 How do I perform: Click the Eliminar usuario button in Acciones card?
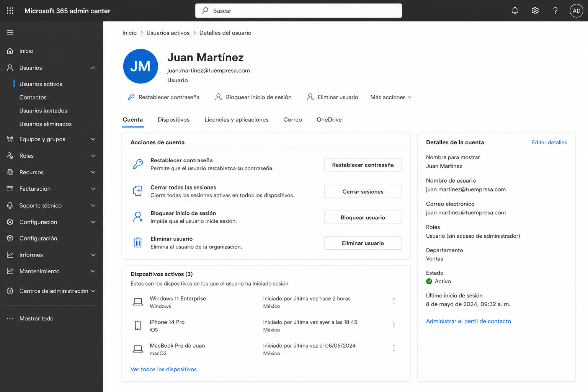[363, 243]
